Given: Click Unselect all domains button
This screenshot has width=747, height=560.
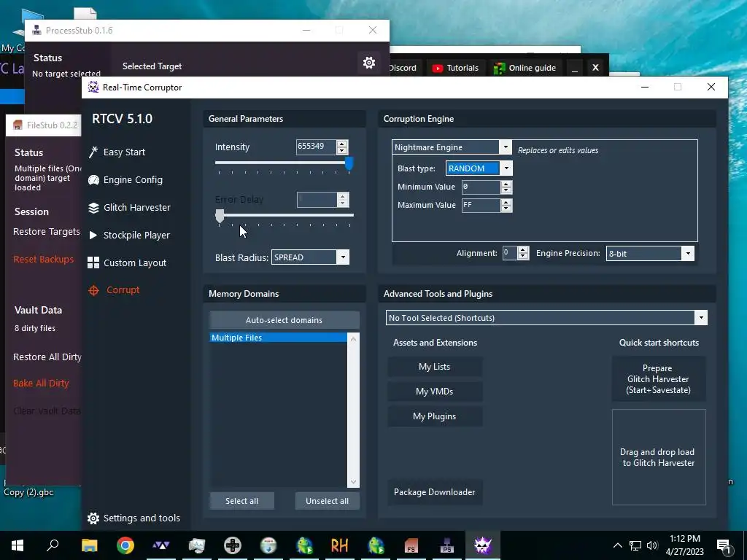Looking at the screenshot, I should click(x=328, y=501).
